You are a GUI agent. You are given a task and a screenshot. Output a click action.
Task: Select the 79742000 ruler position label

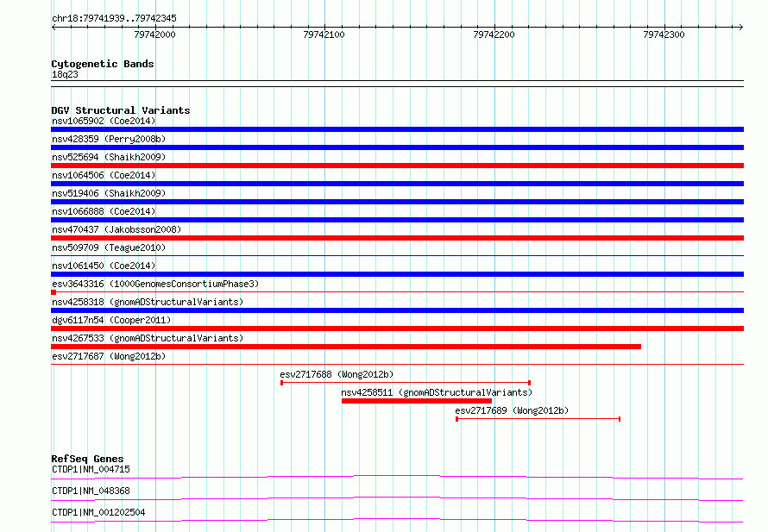click(x=154, y=34)
